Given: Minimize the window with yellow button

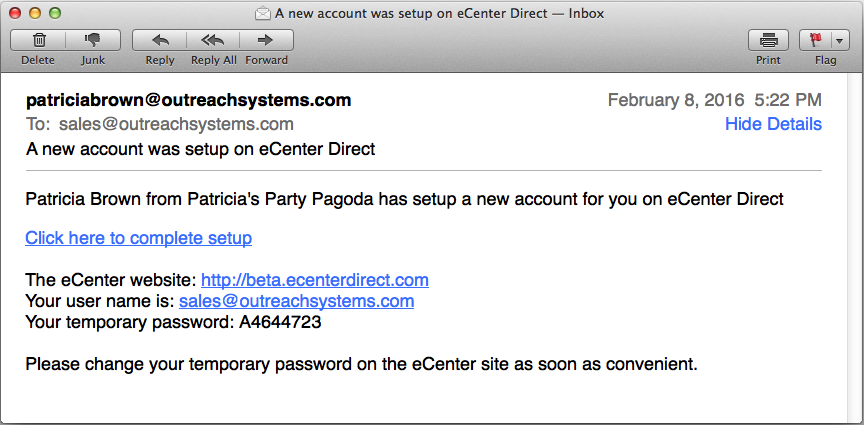Looking at the screenshot, I should [35, 14].
